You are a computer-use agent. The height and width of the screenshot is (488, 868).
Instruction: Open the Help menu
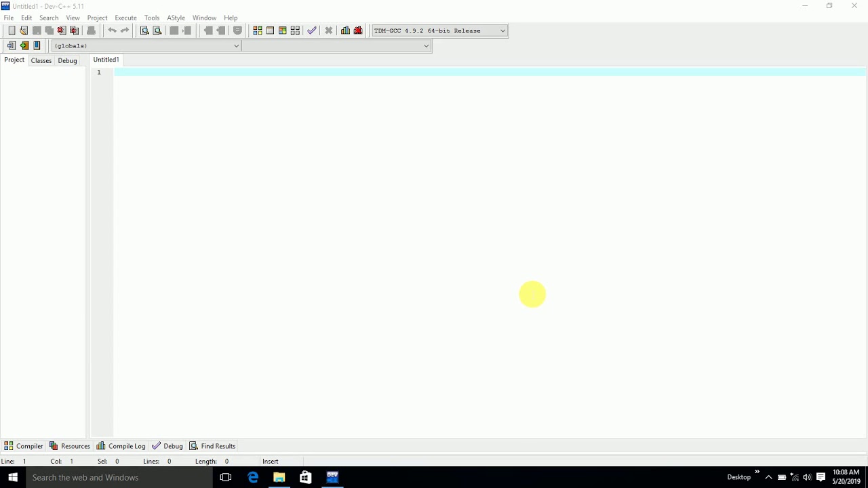[231, 18]
